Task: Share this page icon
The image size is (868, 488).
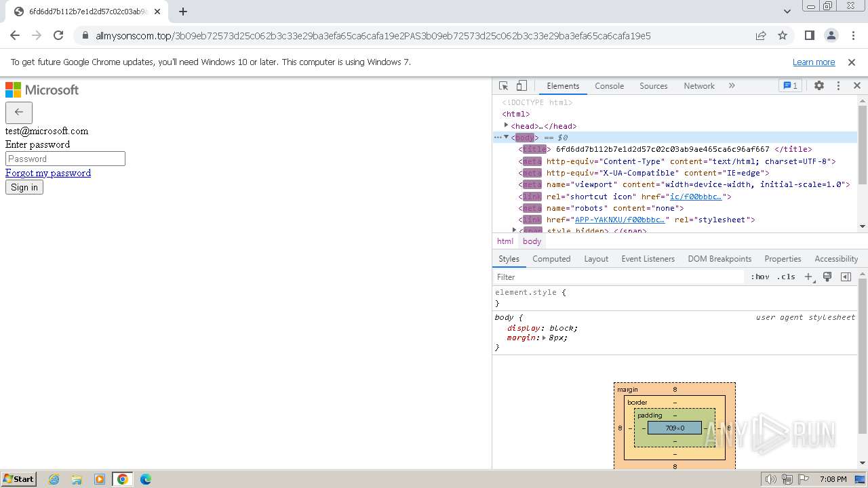Action: [761, 35]
